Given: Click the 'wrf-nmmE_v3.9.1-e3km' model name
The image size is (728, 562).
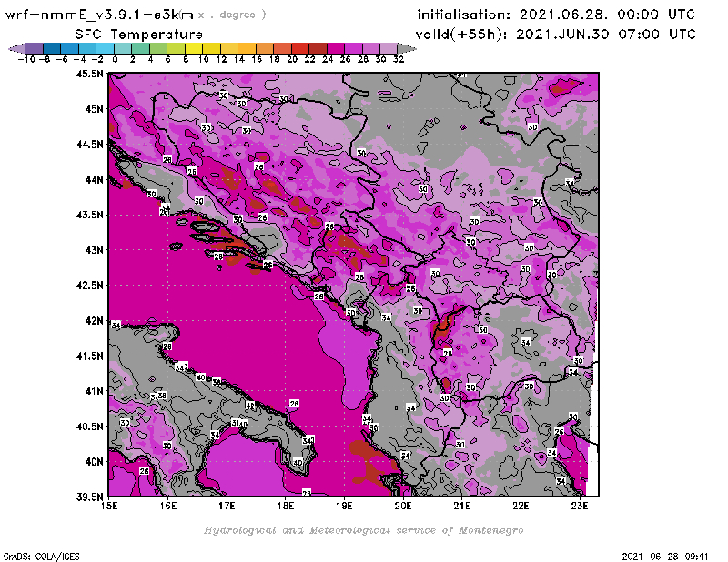Looking at the screenshot, I should click(99, 15).
